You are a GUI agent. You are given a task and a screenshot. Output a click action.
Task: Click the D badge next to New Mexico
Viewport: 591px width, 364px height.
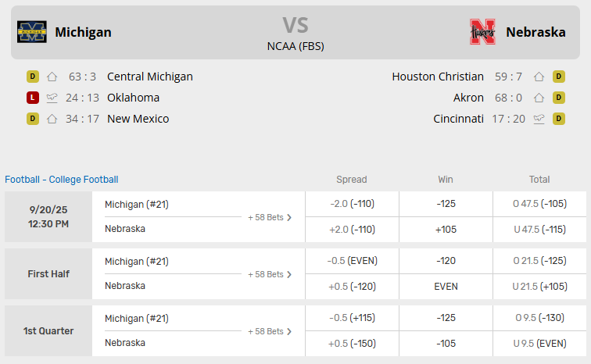(32, 119)
